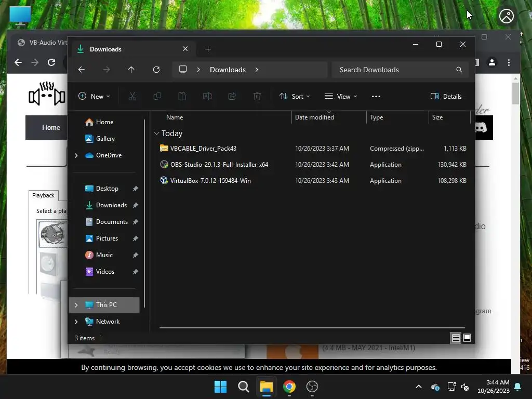This screenshot has height=399, width=532.
Task: Click the search magnifier in Search Downloads
Action: pos(459,70)
